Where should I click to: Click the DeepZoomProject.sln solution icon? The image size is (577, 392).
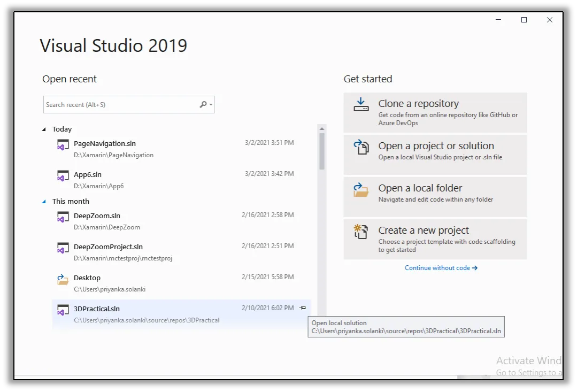(63, 248)
